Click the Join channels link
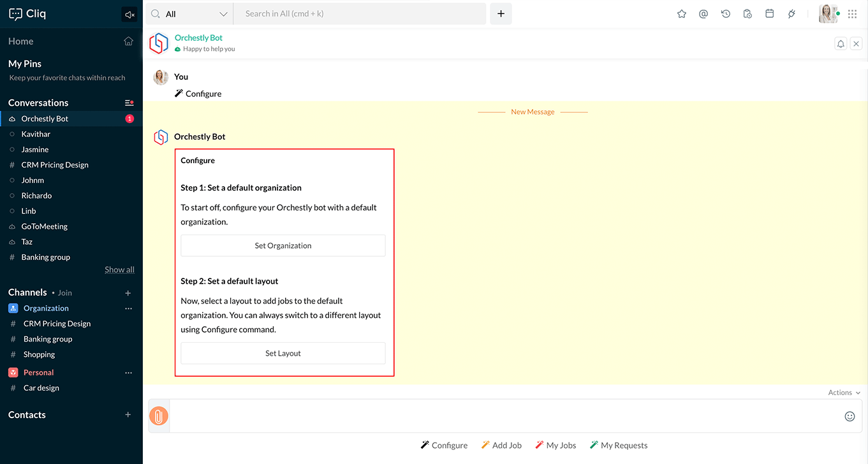This screenshot has height=464, width=868. click(65, 293)
